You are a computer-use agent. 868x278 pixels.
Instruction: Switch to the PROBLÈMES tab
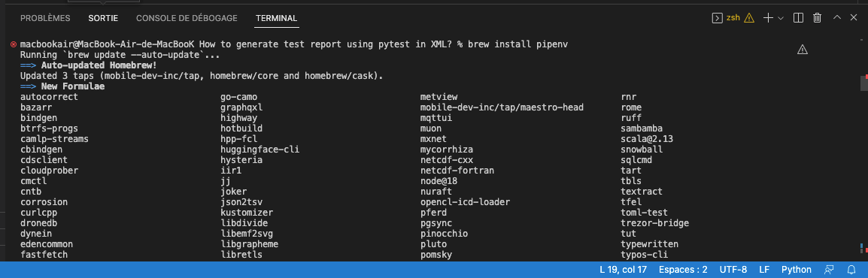45,18
